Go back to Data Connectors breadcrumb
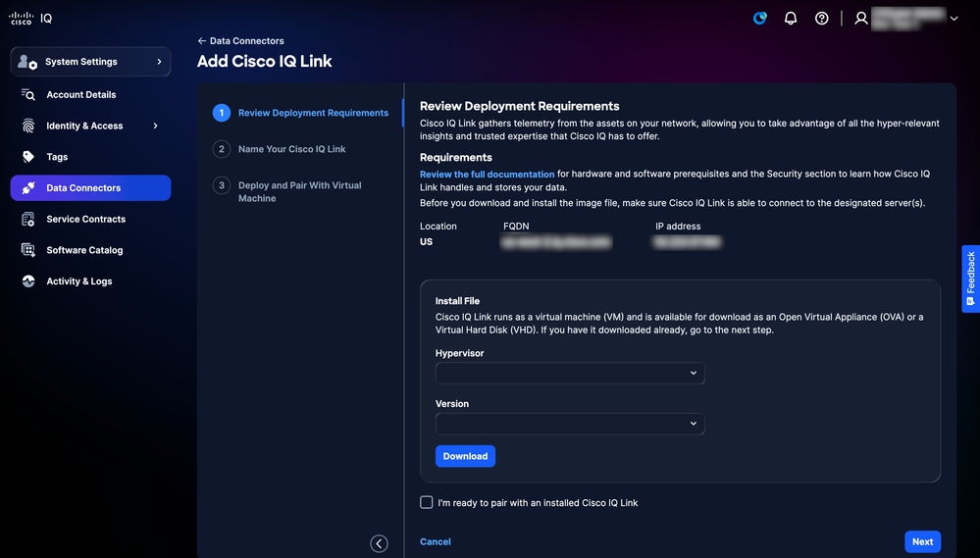 point(247,40)
